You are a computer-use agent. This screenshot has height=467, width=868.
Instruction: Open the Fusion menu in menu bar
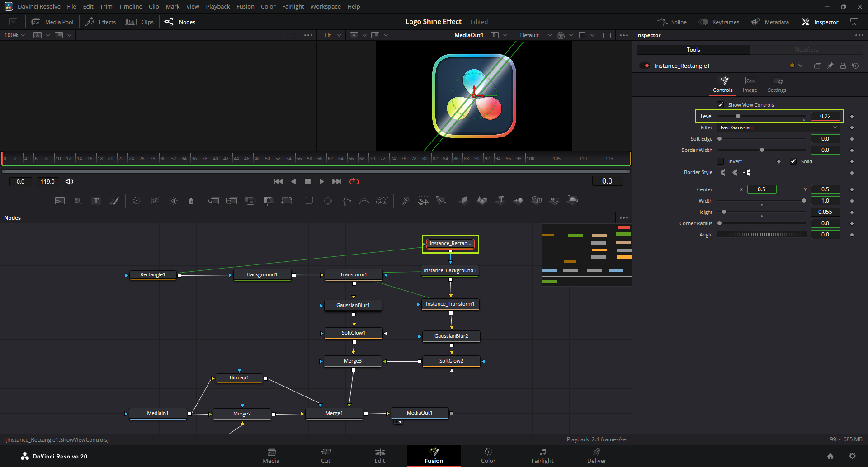coord(245,7)
